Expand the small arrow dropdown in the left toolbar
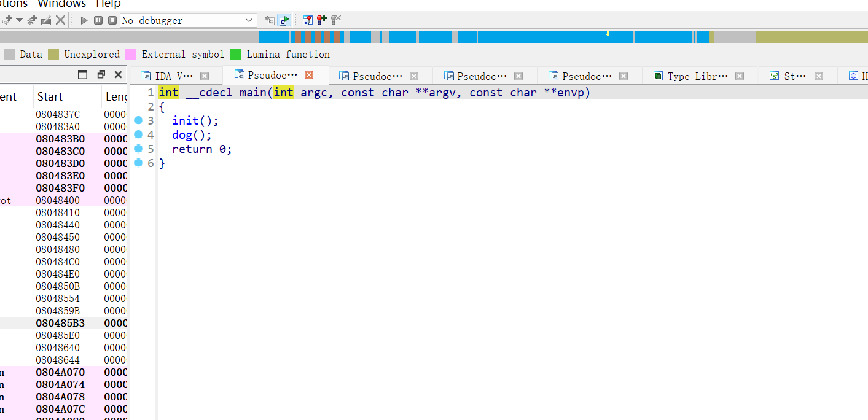 [19, 20]
